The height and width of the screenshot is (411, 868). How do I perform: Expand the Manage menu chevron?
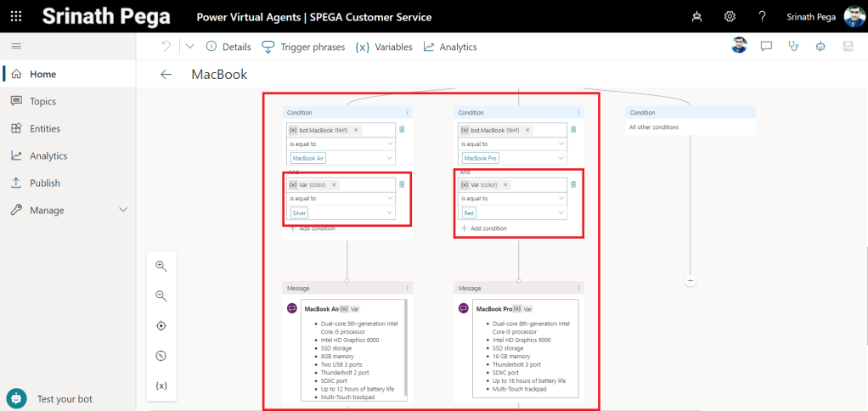tap(123, 210)
